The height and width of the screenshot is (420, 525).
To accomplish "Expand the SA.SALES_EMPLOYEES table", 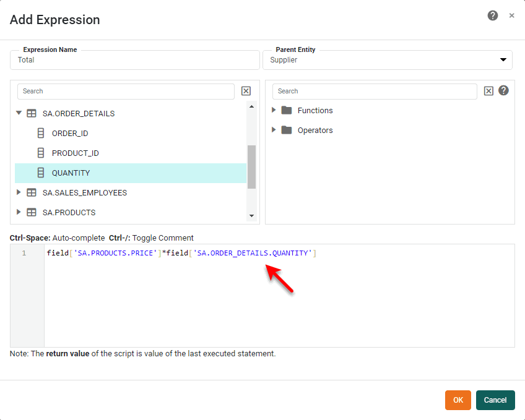I will 19,192.
